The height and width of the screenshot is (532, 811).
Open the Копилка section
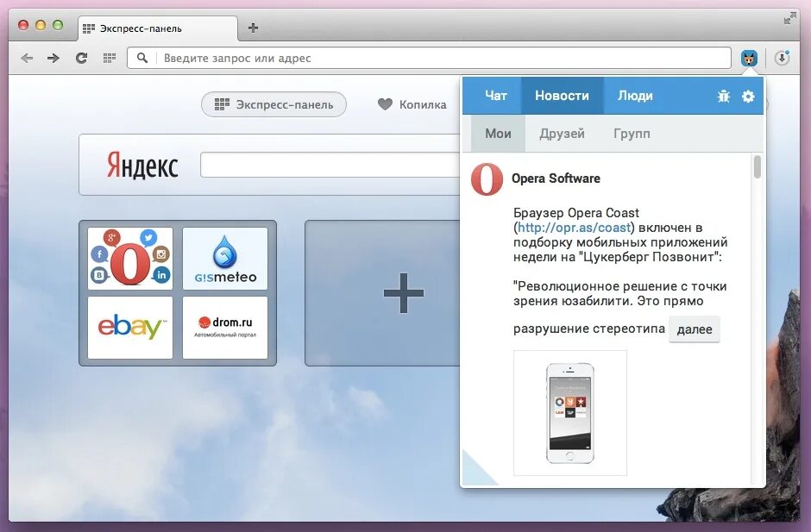pyautogui.click(x=412, y=104)
